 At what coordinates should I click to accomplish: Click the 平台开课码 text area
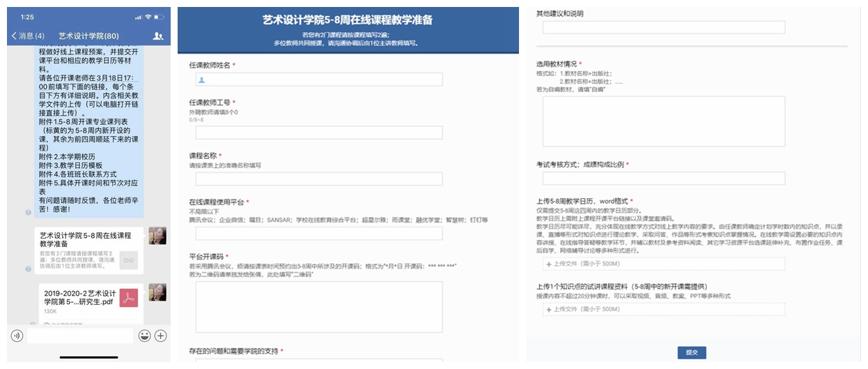click(318, 307)
